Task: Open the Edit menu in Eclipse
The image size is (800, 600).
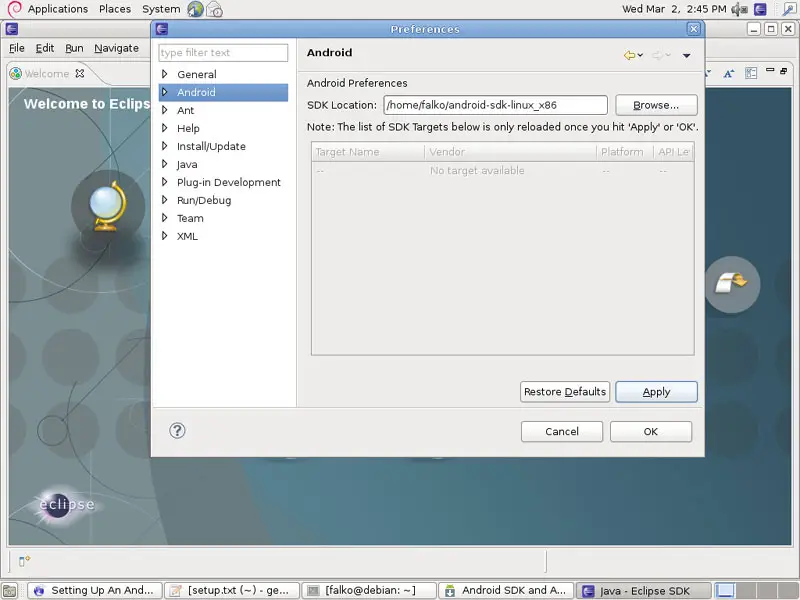Action: (45, 48)
